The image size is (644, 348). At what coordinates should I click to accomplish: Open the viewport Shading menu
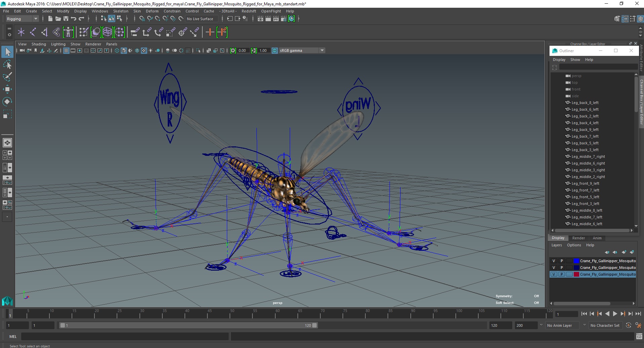(x=39, y=44)
